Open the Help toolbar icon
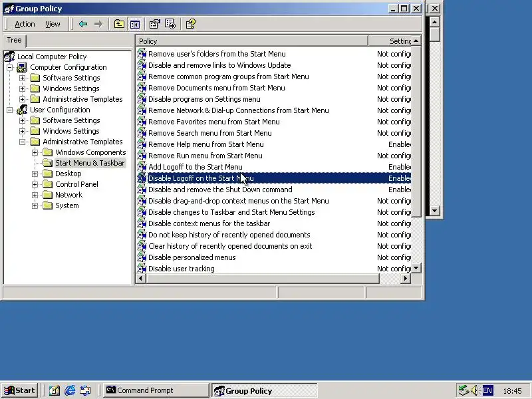The width and height of the screenshot is (532, 399). (x=191, y=24)
